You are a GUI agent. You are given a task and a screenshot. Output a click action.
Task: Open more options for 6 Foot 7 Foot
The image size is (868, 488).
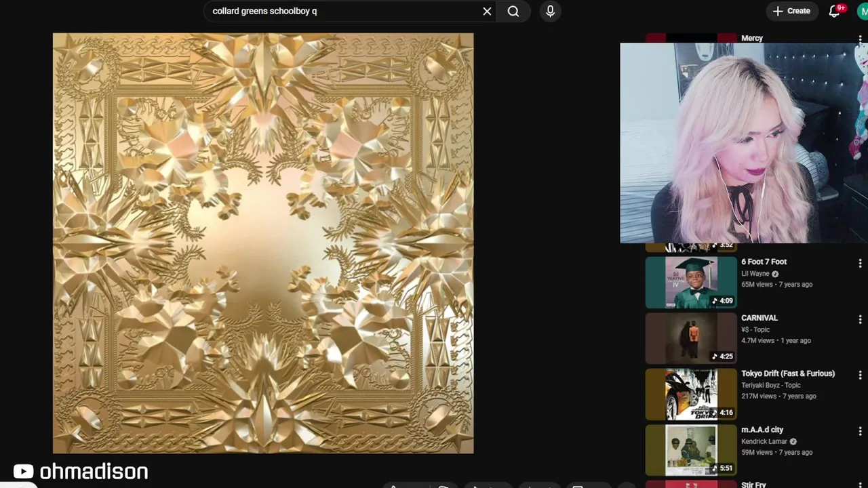pyautogui.click(x=860, y=263)
